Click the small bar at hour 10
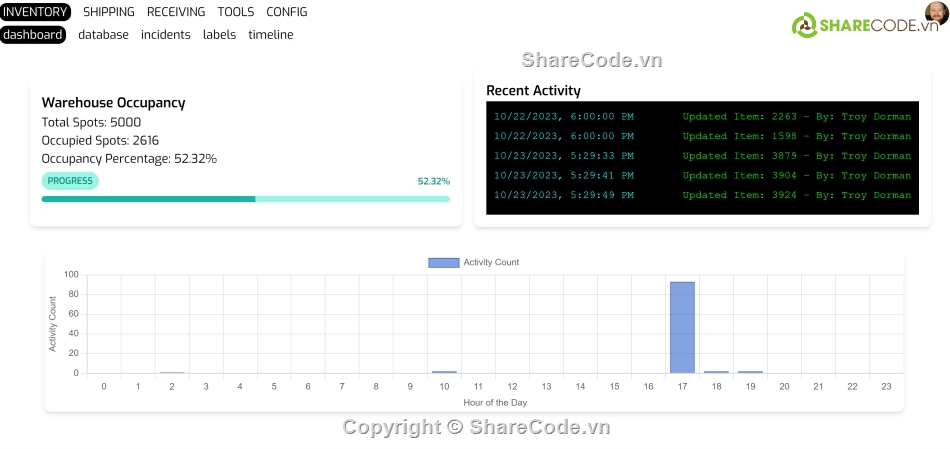This screenshot has height=449, width=950. point(444,371)
